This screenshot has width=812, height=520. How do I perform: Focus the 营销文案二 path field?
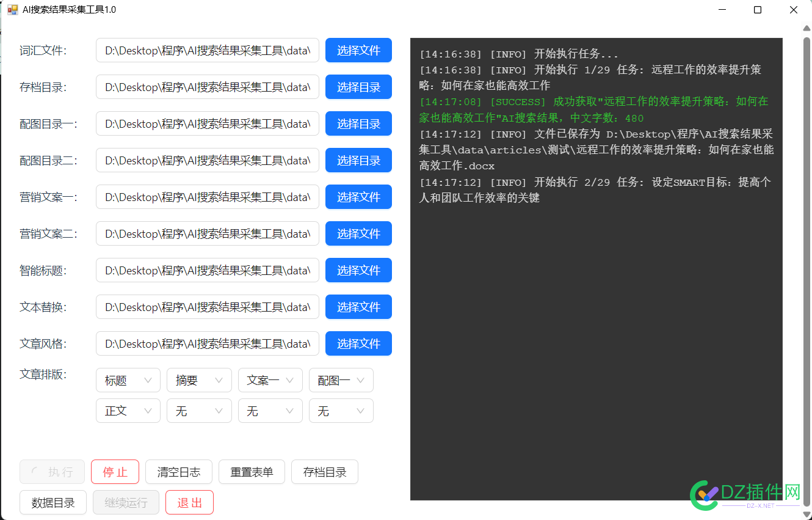click(208, 233)
